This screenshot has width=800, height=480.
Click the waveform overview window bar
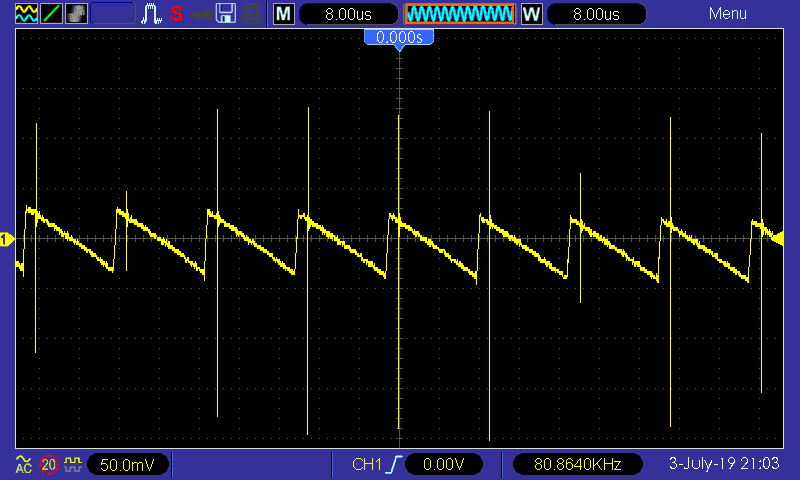(x=459, y=14)
